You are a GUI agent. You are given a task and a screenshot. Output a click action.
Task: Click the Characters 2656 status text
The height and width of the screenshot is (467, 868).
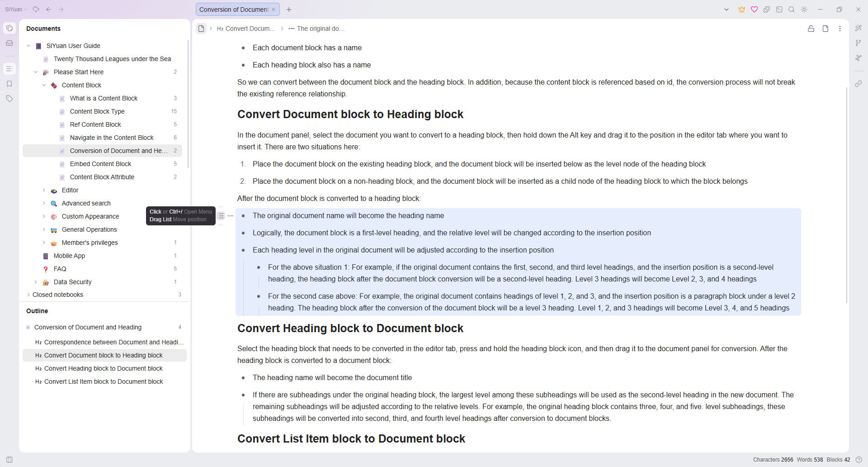pyautogui.click(x=773, y=460)
